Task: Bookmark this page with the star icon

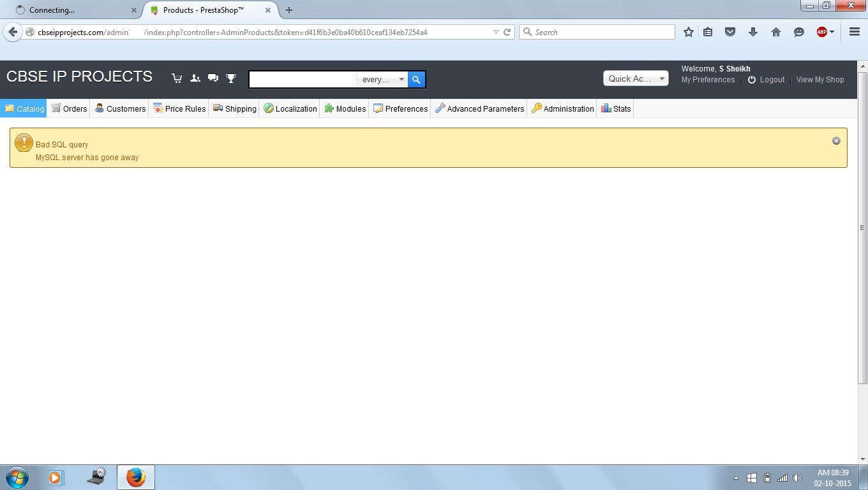Action: tap(689, 32)
